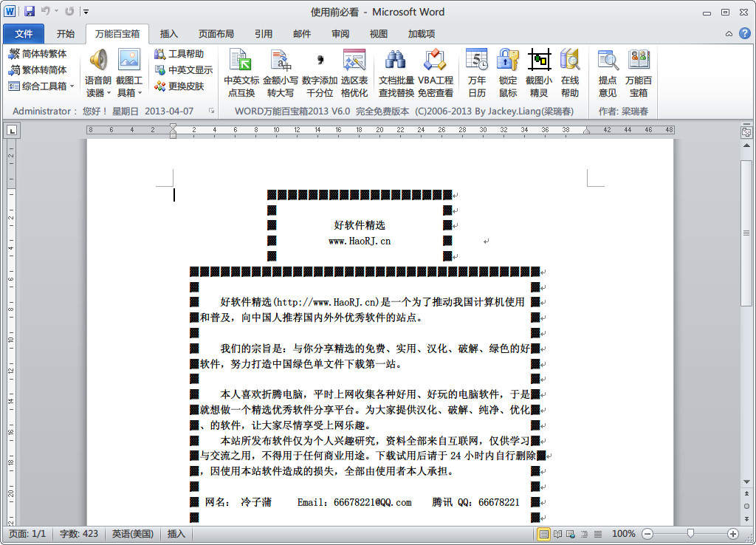Click the 繁体转简体 conversion icon
The height and width of the screenshot is (545, 756).
[15, 70]
